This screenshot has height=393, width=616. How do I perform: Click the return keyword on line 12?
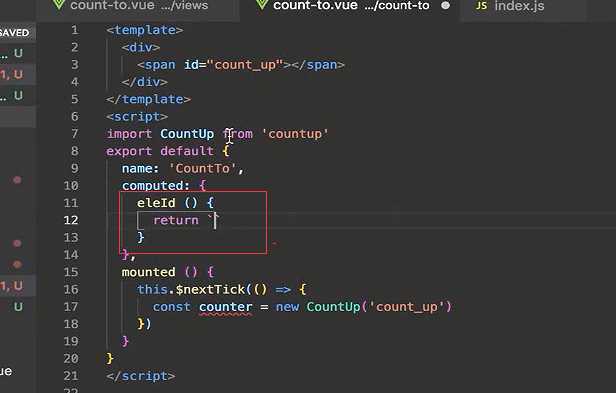pyautogui.click(x=176, y=220)
